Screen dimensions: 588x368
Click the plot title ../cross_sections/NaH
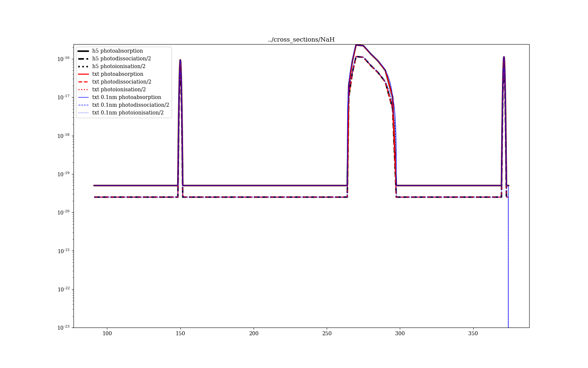pyautogui.click(x=301, y=40)
